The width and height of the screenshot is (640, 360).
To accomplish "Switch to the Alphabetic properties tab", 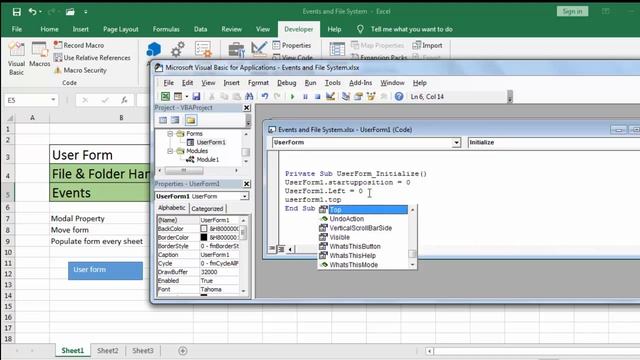I will point(172,208).
